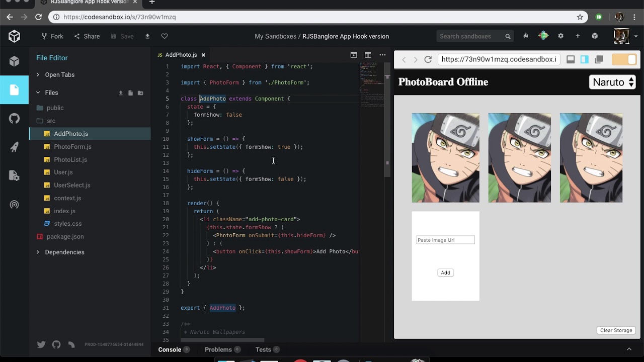
Task: Open preferences with the gear icon
Action: point(561,36)
